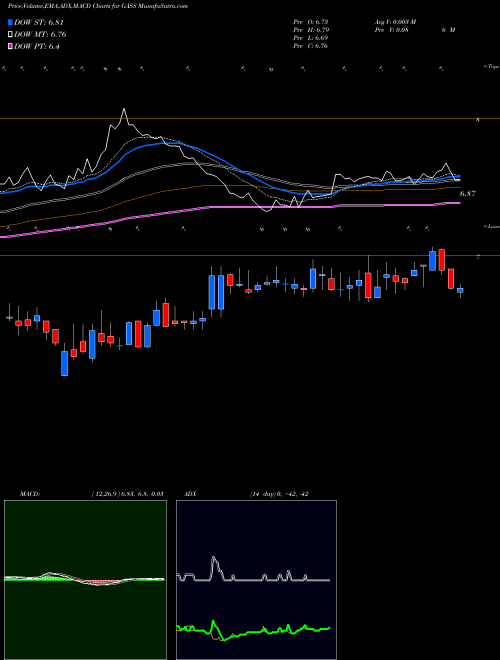The image size is (500, 660).
Task: Click the blue DOW ST legend swatch
Action: click(10, 22)
